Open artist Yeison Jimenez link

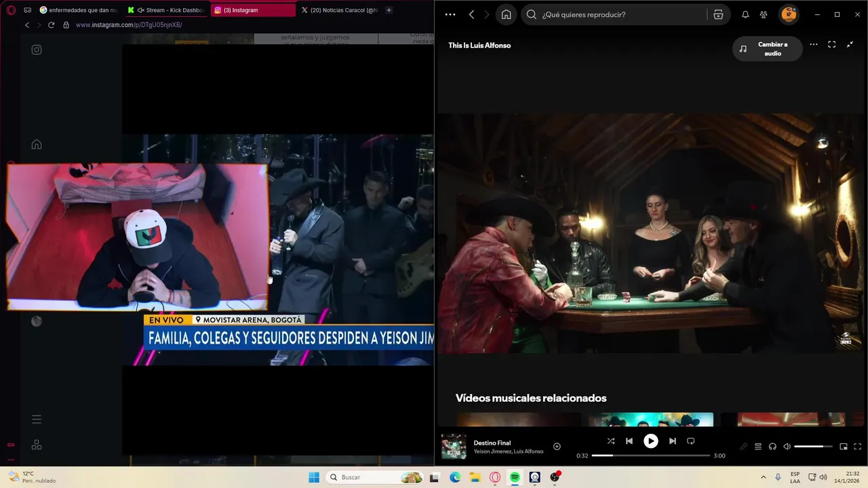[x=493, y=451]
